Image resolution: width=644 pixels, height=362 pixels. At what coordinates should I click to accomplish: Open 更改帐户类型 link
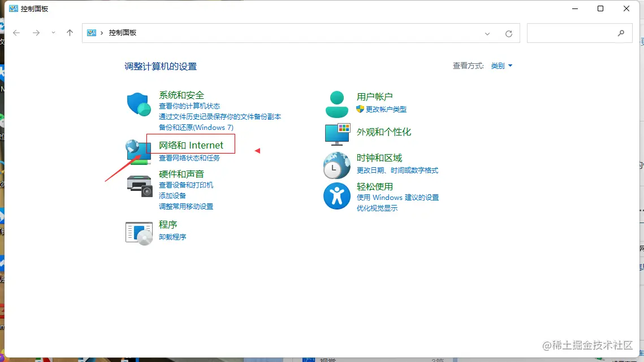point(386,110)
